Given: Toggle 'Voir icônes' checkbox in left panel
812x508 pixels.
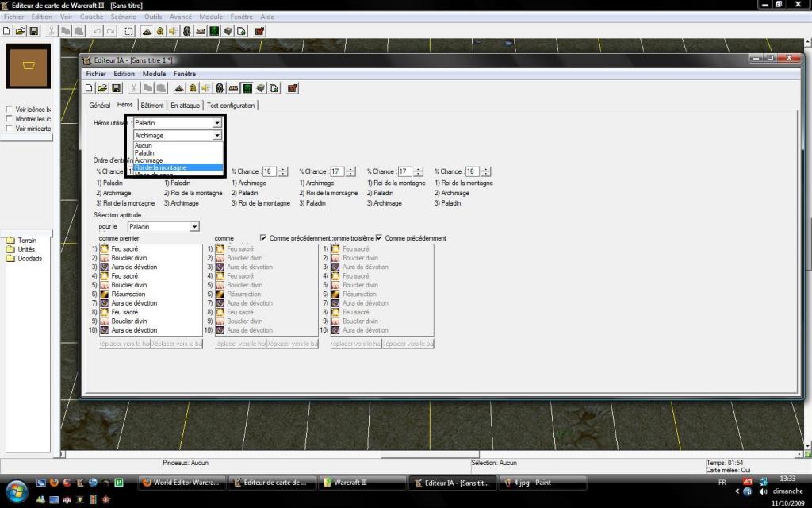Looking at the screenshot, I should click(x=9, y=110).
